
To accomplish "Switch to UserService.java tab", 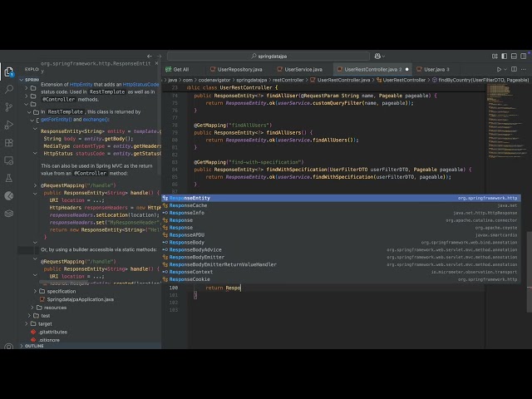I will coord(303,69).
